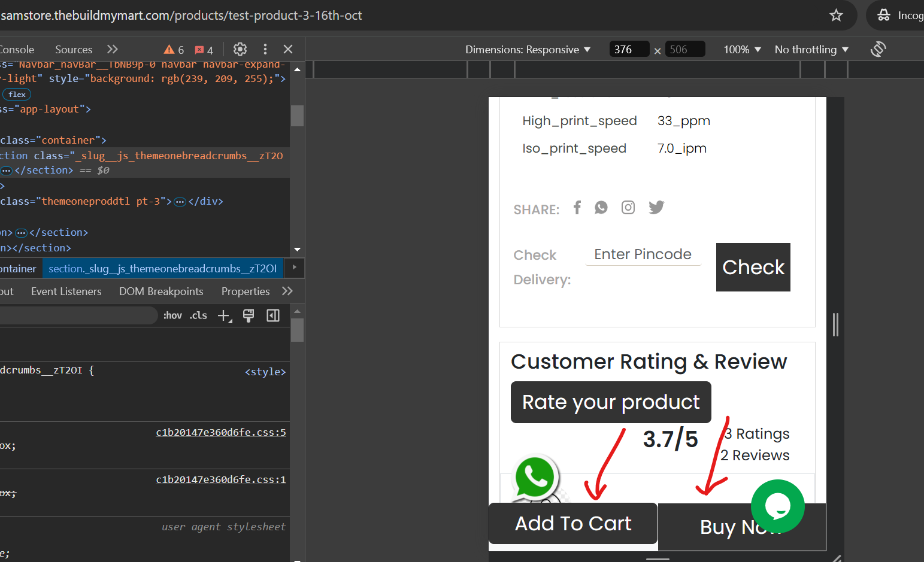Open the green live chat bubble
924x562 pixels.
[778, 506]
